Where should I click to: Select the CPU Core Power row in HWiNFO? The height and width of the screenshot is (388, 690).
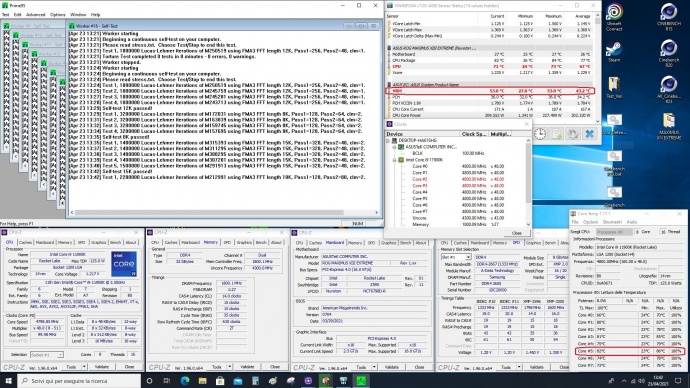point(490,115)
